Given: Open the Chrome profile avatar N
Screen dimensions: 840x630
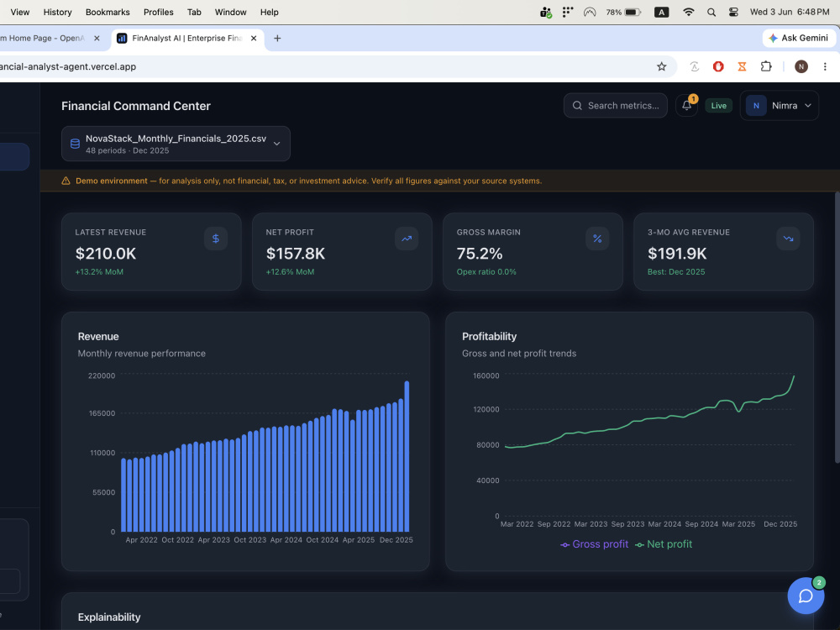Looking at the screenshot, I should click(801, 66).
